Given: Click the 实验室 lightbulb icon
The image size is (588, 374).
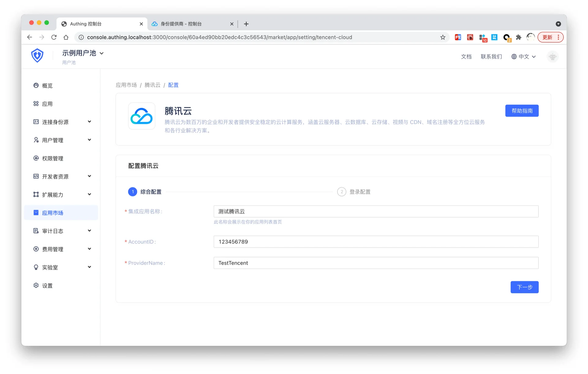Looking at the screenshot, I should click(x=36, y=267).
